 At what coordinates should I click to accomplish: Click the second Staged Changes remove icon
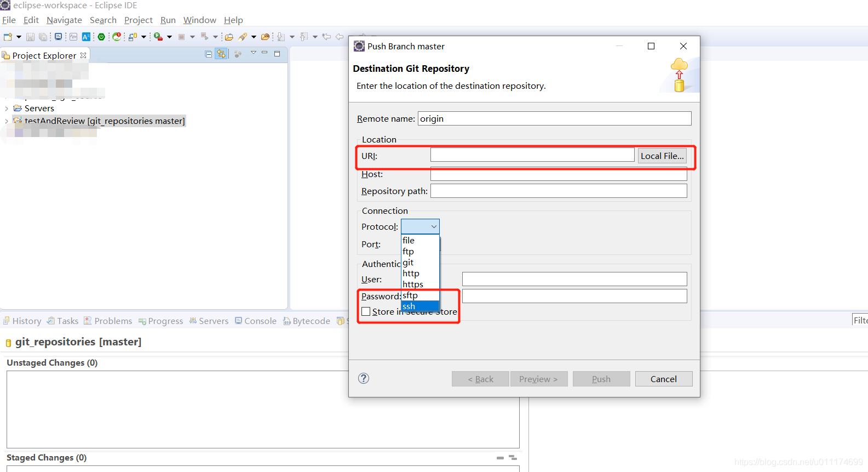point(513,457)
